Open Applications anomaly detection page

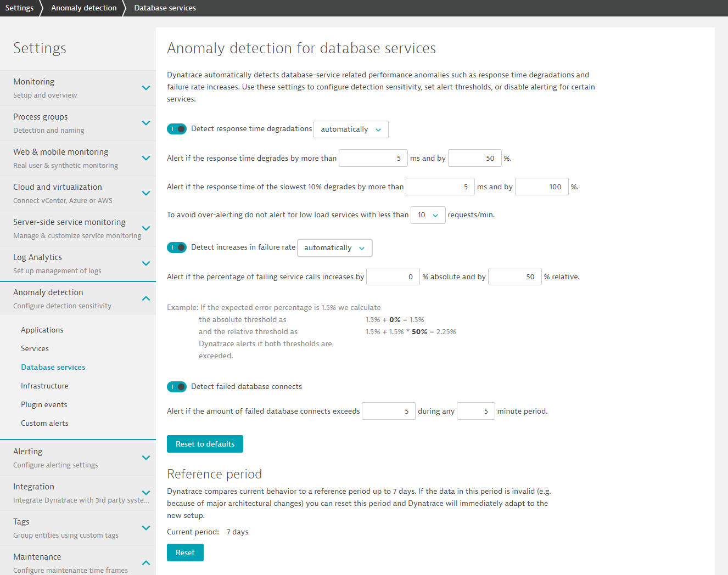(x=42, y=330)
